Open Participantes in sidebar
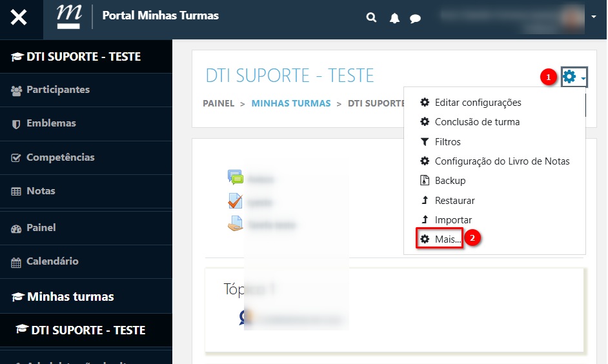608x364 pixels. (x=86, y=90)
